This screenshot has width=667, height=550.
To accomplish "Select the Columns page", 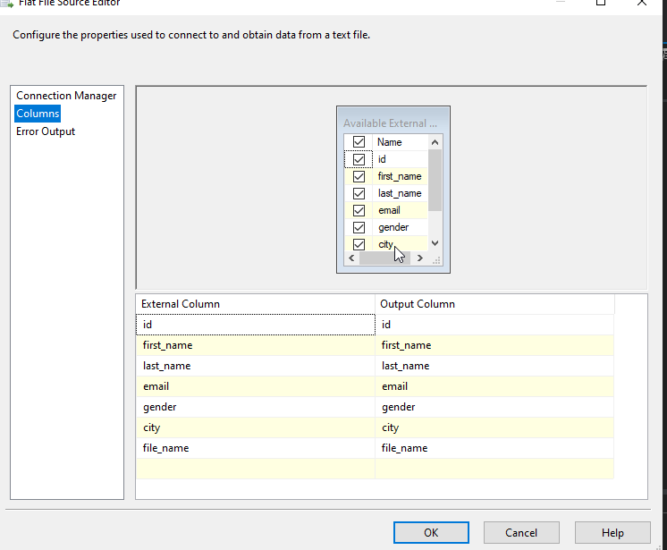I will pos(38,114).
